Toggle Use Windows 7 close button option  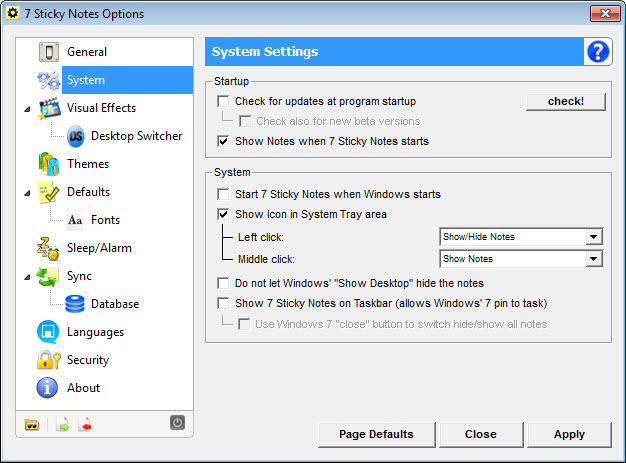coord(244,324)
